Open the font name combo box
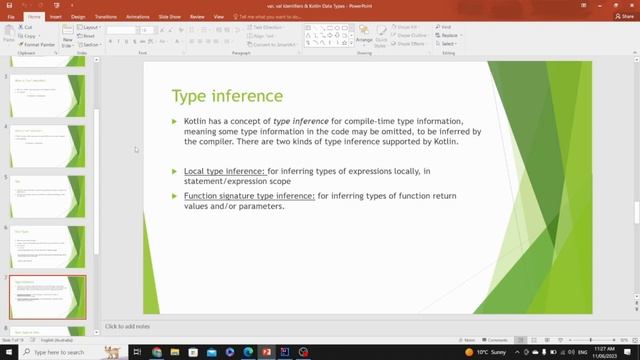 tap(123, 30)
